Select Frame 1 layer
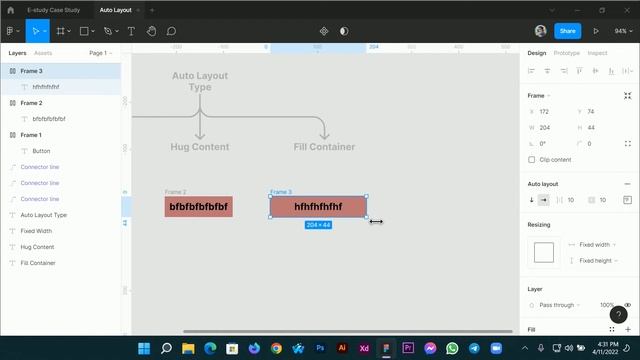The height and width of the screenshot is (360, 640). coord(61,135)
